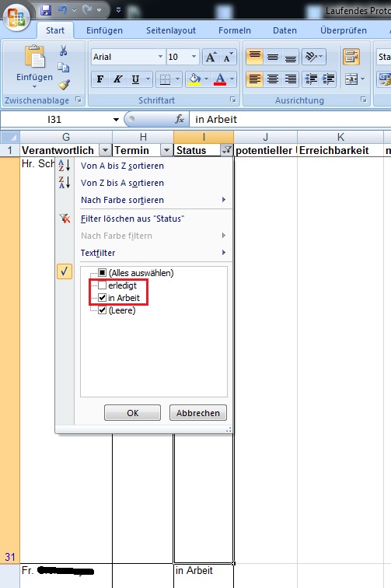This screenshot has height=588, width=391.
Task: Open Nach Farbe sortieren submenu
Action: pyautogui.click(x=144, y=200)
